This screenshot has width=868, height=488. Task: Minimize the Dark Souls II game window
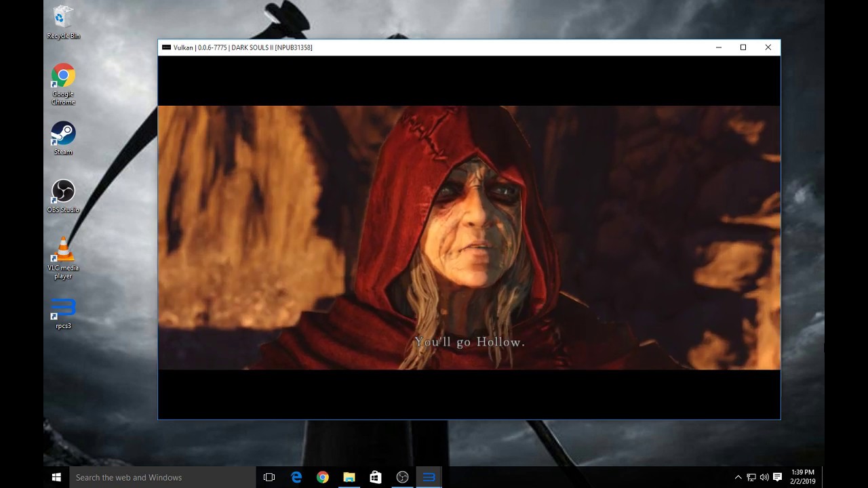coord(719,47)
